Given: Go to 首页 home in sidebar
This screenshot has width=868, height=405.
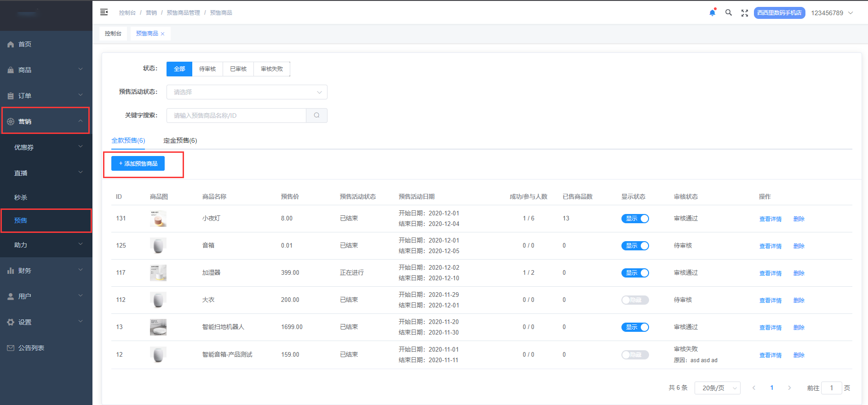Looking at the screenshot, I should tap(25, 44).
